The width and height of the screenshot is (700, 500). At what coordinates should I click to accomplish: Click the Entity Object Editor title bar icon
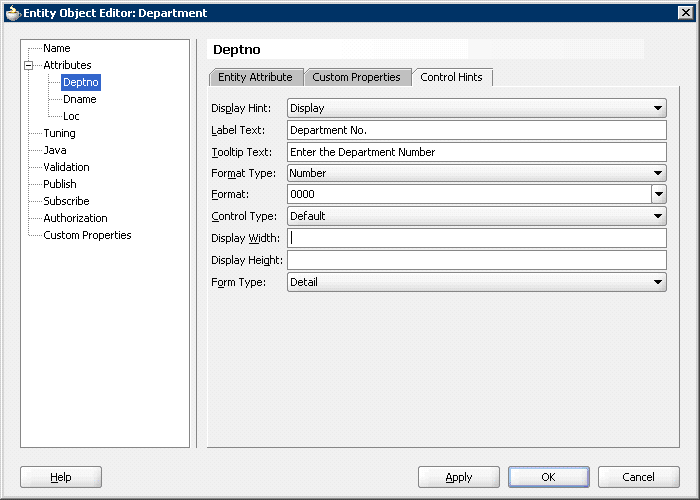12,13
